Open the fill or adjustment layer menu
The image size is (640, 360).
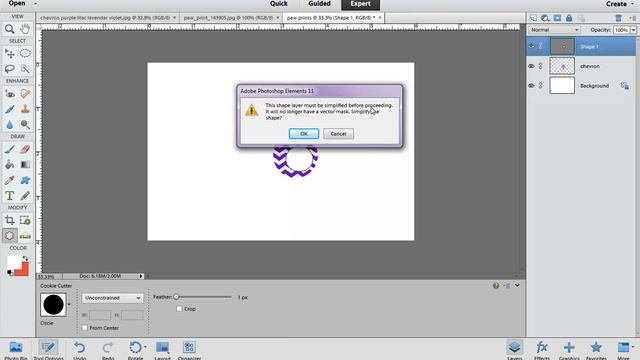click(545, 18)
